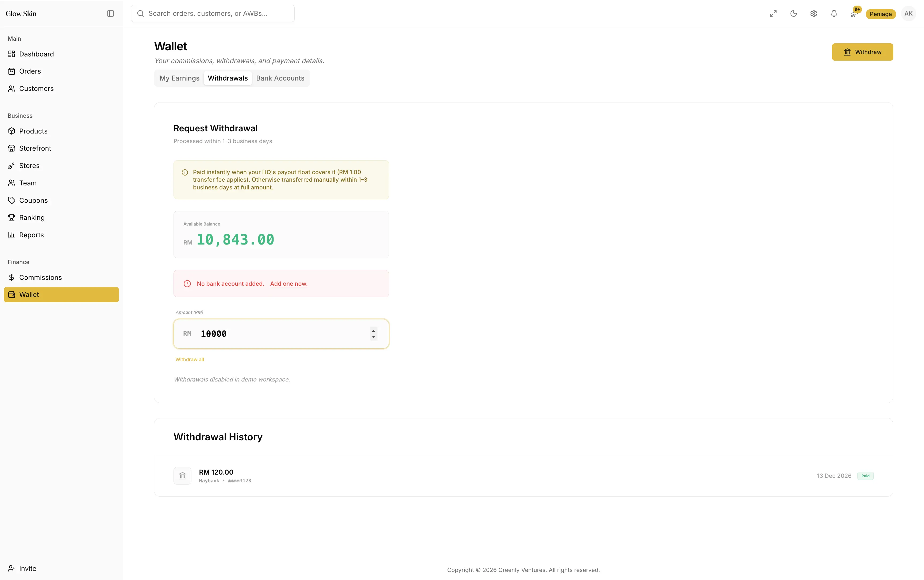
Task: Open the settings gear icon
Action: (814, 13)
